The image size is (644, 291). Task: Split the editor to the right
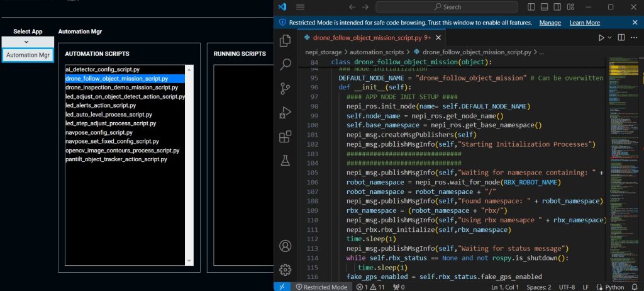(621, 38)
